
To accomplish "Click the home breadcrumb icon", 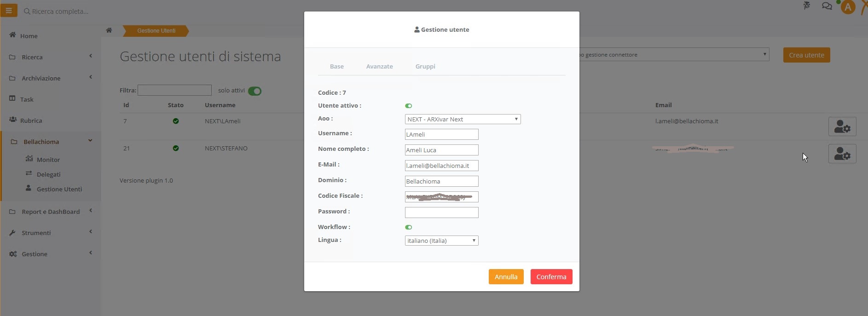I will 109,30.
